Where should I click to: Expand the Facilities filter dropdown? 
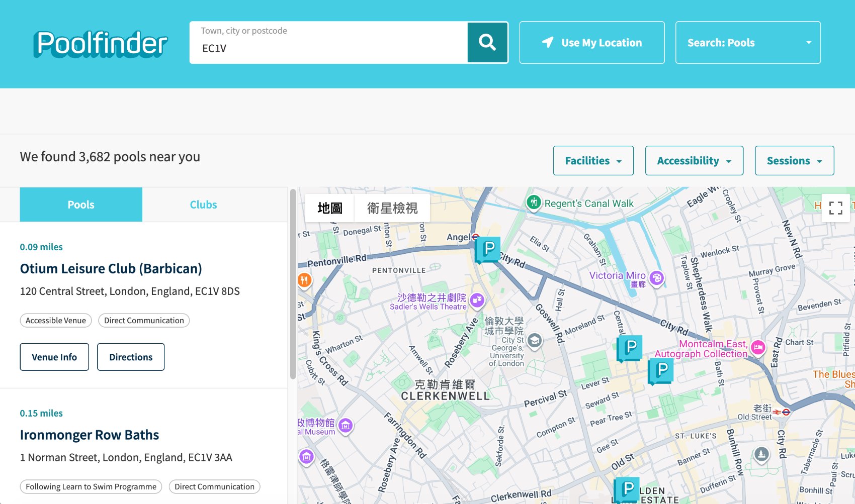[x=593, y=161]
